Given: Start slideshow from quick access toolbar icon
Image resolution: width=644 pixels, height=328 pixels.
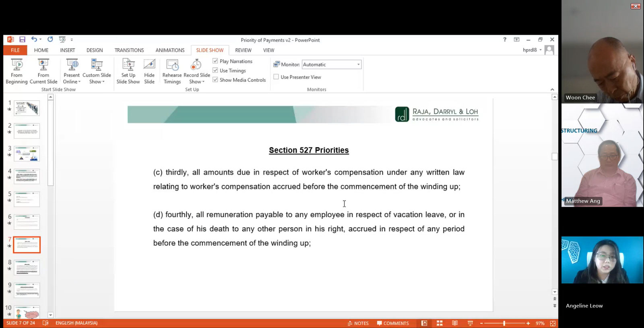Looking at the screenshot, I should click(62, 39).
